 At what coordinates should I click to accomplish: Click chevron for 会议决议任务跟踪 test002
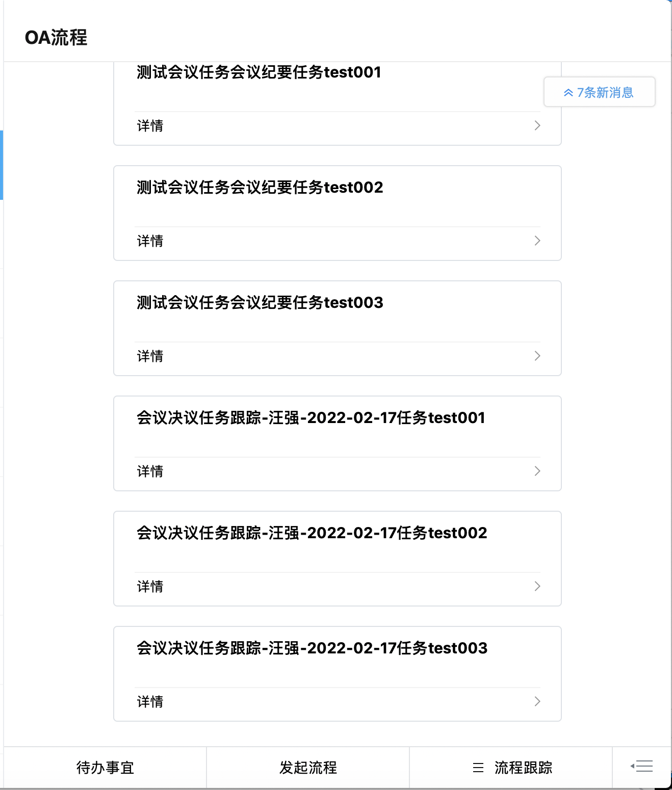[537, 586]
